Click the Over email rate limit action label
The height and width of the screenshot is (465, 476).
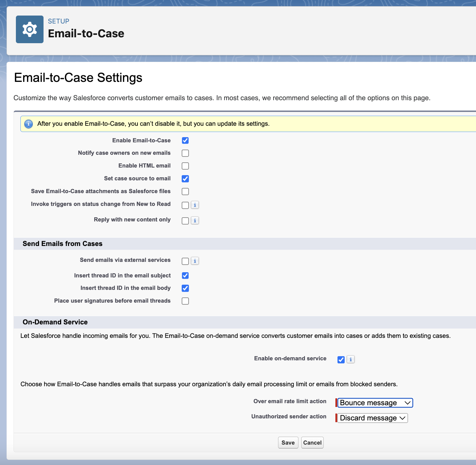(x=290, y=401)
